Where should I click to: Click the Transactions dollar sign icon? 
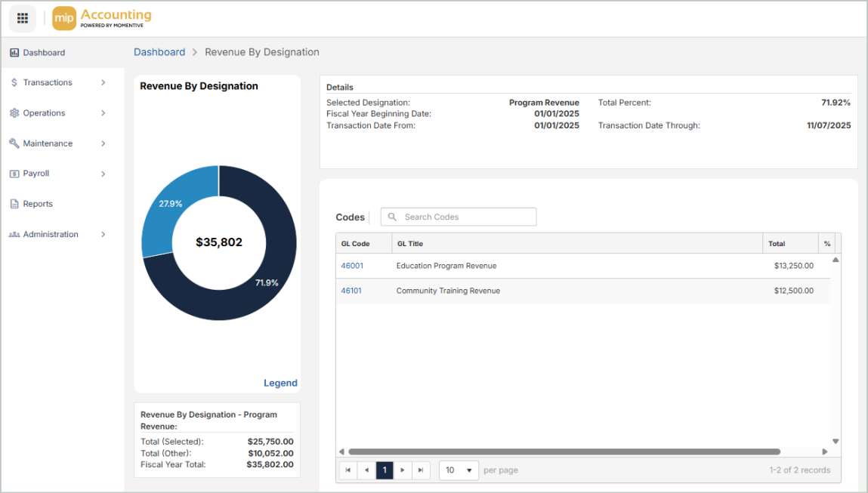14,83
